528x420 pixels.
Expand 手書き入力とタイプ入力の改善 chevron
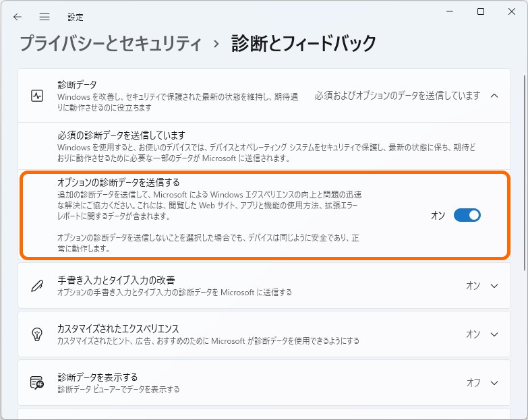point(494,286)
